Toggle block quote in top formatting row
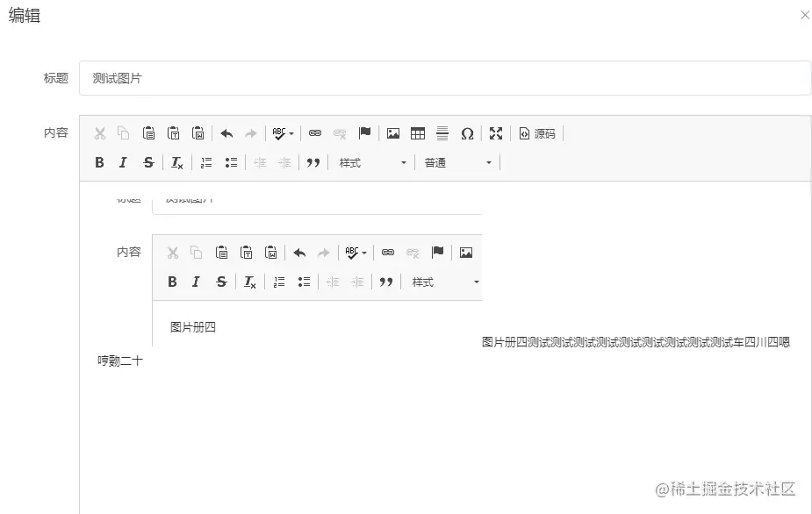This screenshot has width=812, height=514. coord(313,162)
